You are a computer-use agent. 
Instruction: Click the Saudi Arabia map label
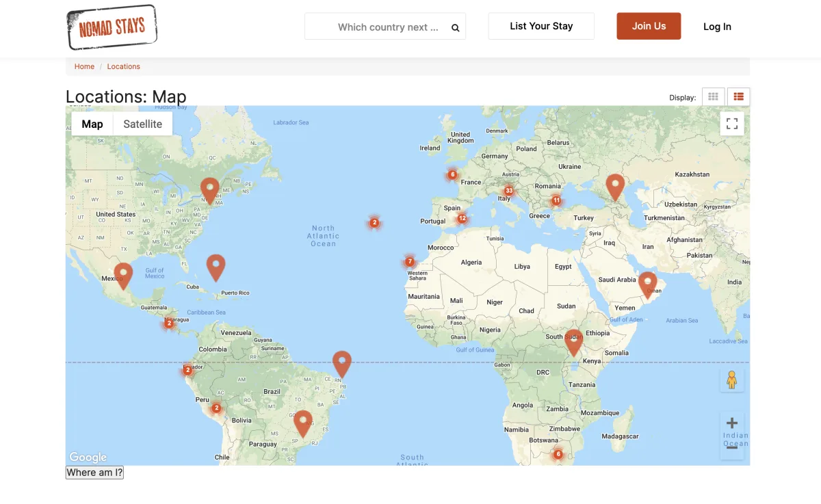click(x=617, y=279)
